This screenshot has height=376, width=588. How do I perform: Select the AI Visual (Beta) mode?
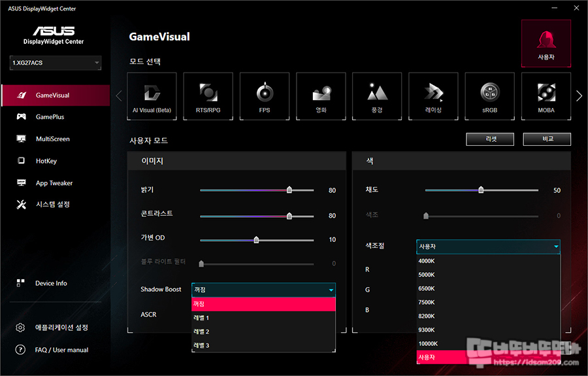[152, 96]
